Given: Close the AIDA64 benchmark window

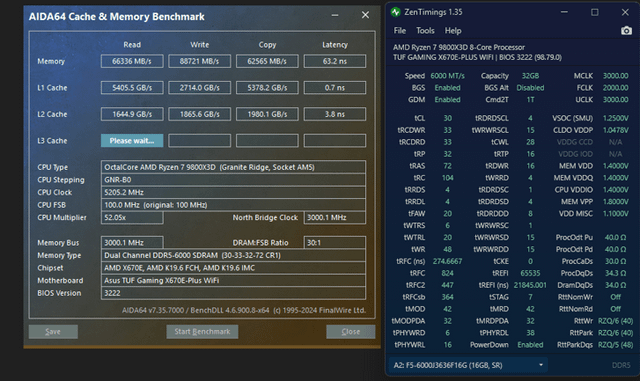Looking at the screenshot, I should point(365,15).
